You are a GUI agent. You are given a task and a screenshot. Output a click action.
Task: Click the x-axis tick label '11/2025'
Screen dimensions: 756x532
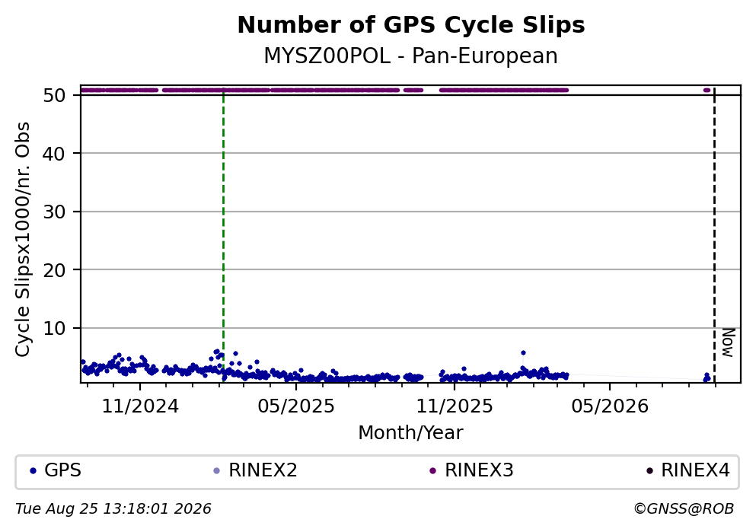(x=455, y=406)
